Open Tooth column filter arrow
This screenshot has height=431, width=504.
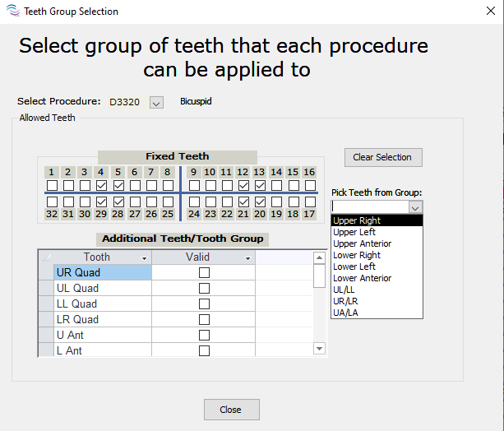(x=145, y=258)
